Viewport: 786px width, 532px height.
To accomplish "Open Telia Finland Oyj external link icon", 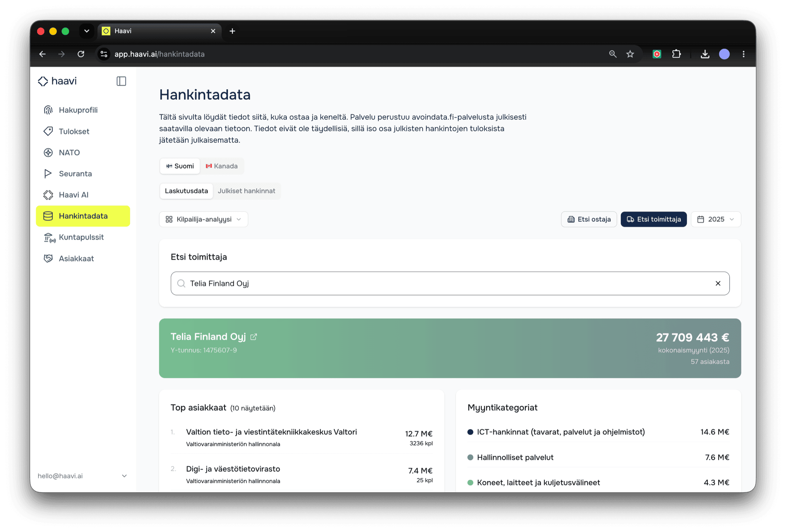I will (x=254, y=337).
